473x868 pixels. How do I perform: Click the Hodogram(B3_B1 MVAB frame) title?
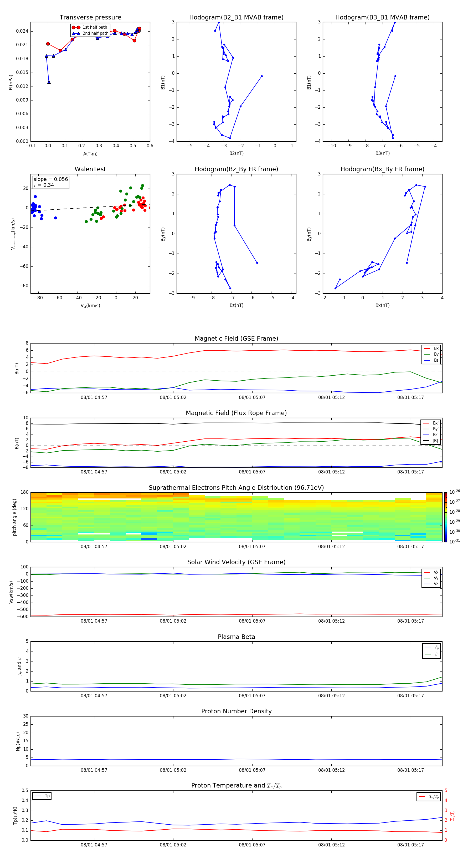click(382, 17)
